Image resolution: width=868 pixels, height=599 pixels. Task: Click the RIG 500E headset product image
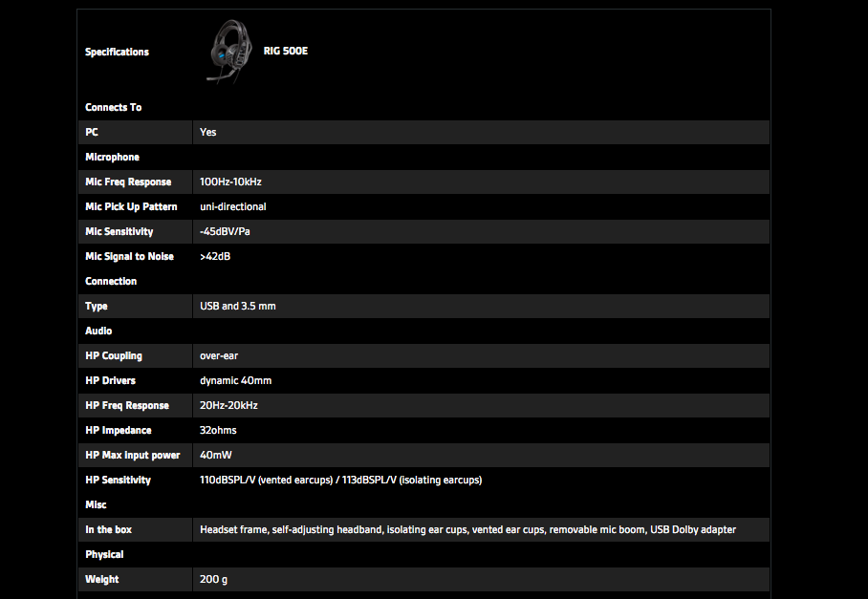tap(231, 52)
